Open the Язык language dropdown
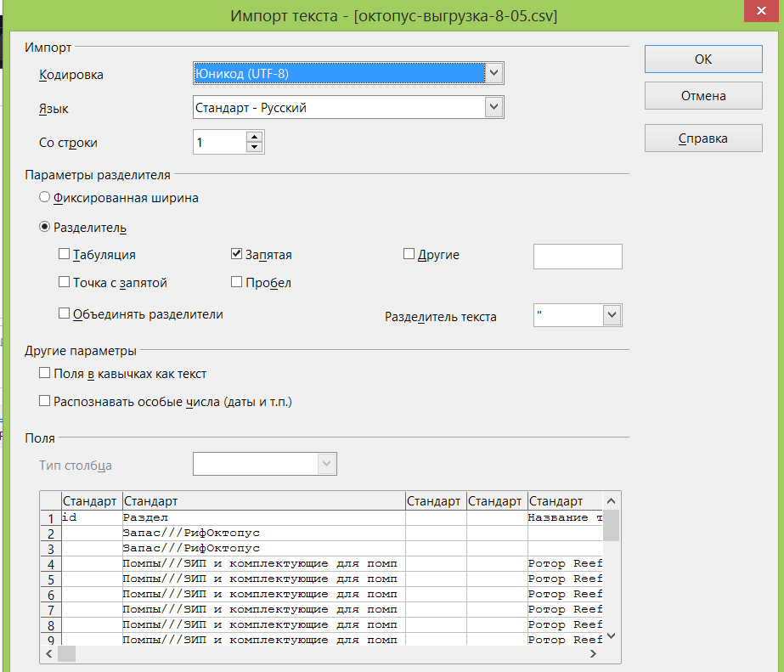The width and height of the screenshot is (784, 672). (494, 107)
